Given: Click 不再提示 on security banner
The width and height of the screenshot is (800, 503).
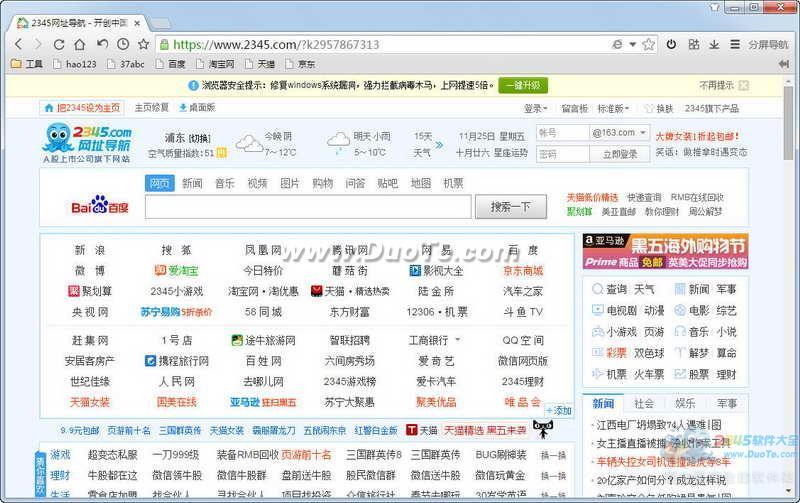Looking at the screenshot, I should [716, 85].
